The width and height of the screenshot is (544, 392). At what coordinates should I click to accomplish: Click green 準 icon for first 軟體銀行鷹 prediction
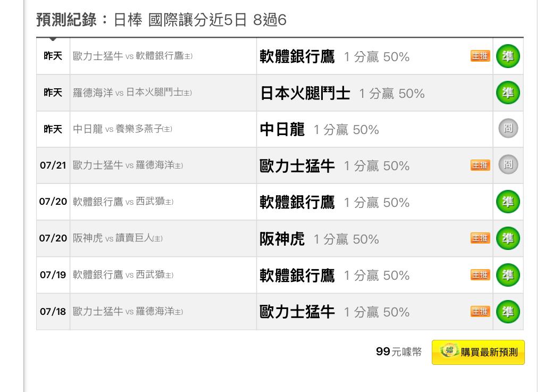pyautogui.click(x=508, y=56)
